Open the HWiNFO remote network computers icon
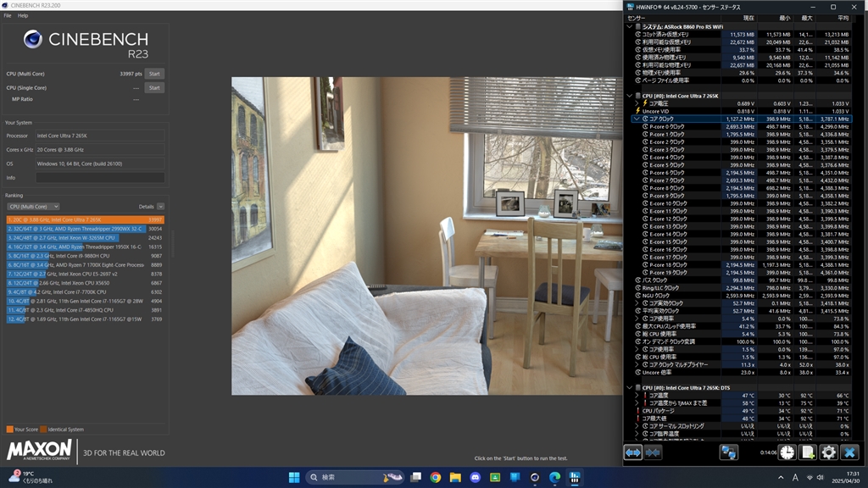The width and height of the screenshot is (868, 488). tap(728, 452)
